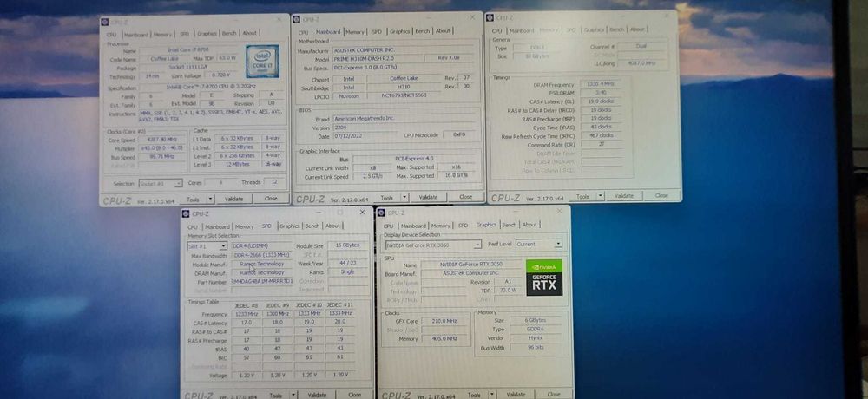
Task: Open Memory tab in Mainboard window
Action: 355,31
